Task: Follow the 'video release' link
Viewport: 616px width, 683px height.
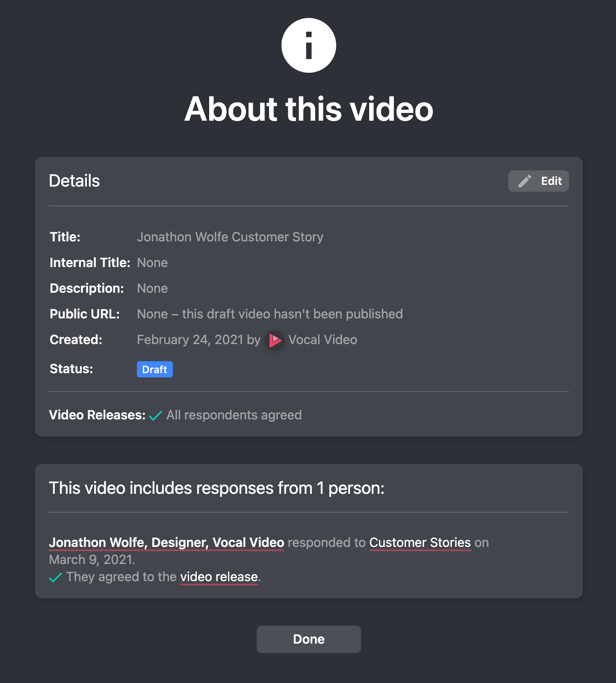Action: (x=219, y=576)
